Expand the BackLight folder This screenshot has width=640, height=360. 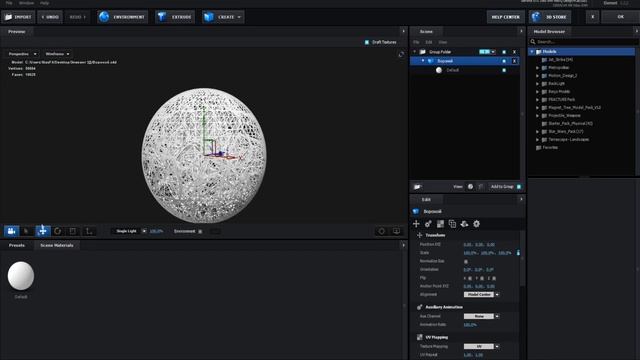pyautogui.click(x=538, y=84)
